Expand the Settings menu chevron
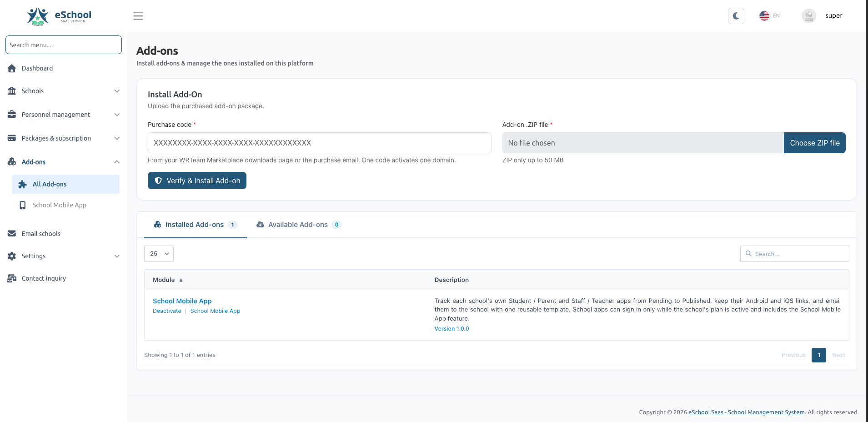868x422 pixels. [117, 256]
